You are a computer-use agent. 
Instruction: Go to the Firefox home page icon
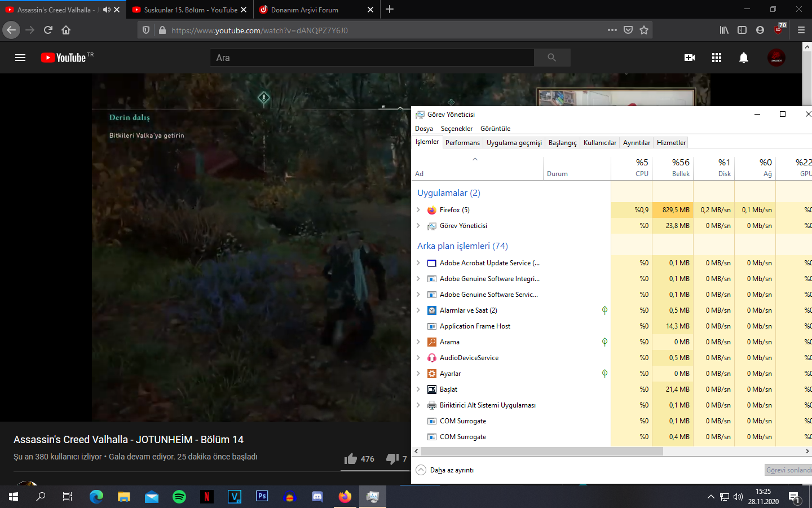point(66,30)
